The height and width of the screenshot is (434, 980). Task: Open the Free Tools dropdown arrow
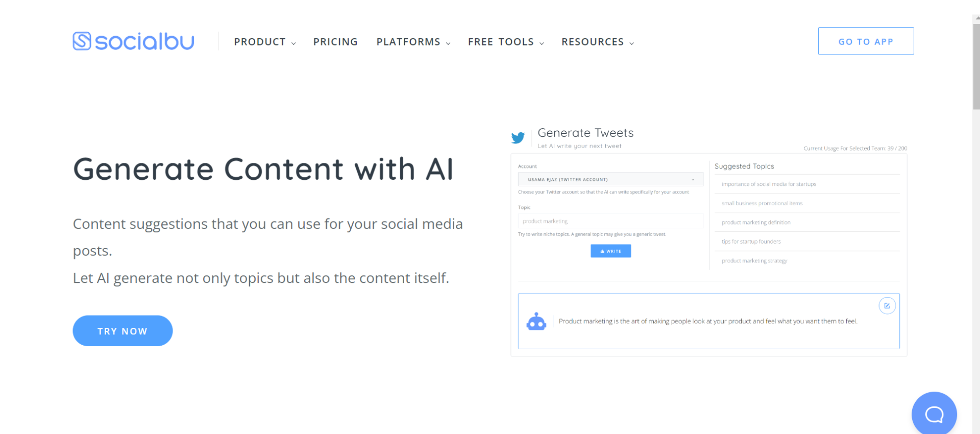542,43
